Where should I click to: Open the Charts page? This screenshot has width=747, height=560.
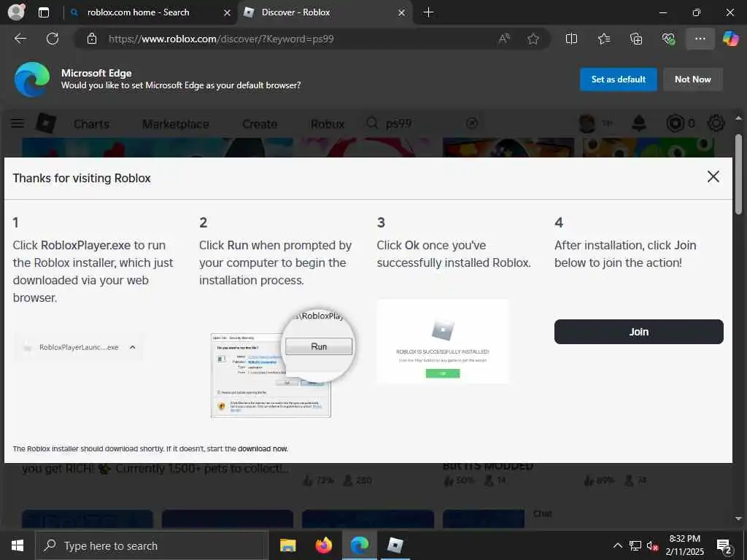tap(91, 124)
